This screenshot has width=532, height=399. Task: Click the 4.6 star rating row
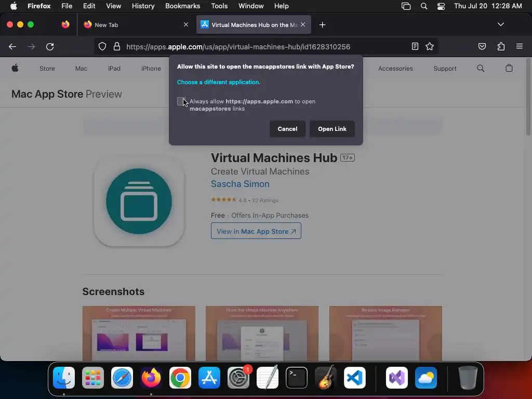tap(245, 200)
